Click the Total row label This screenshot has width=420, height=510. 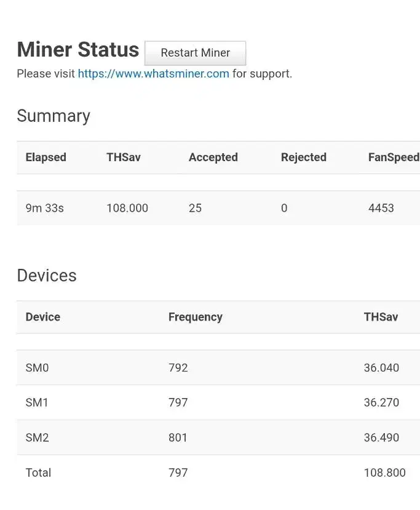coord(38,473)
